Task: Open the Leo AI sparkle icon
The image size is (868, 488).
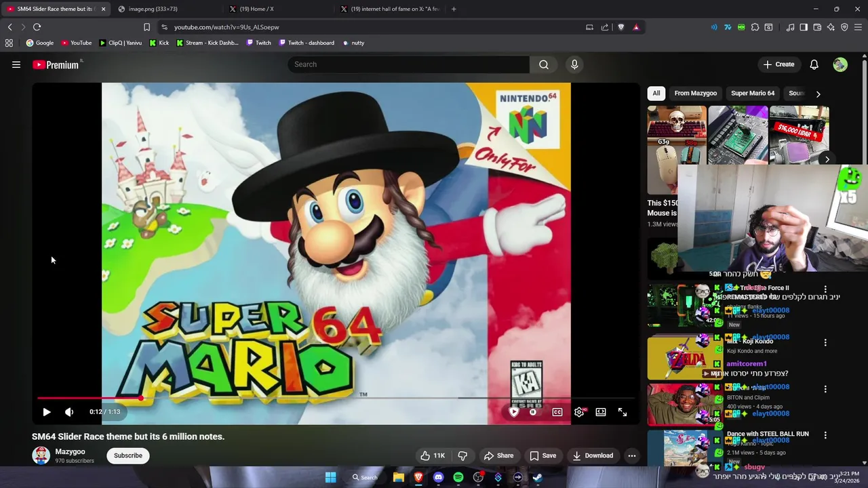Action: 831,27
